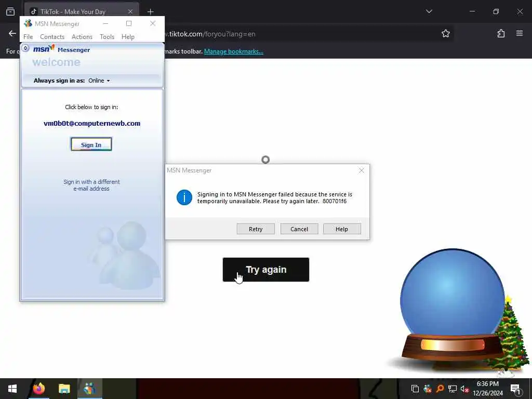The image size is (532, 399).
Task: Click the Try again button on TikTok page
Action: pos(265,270)
